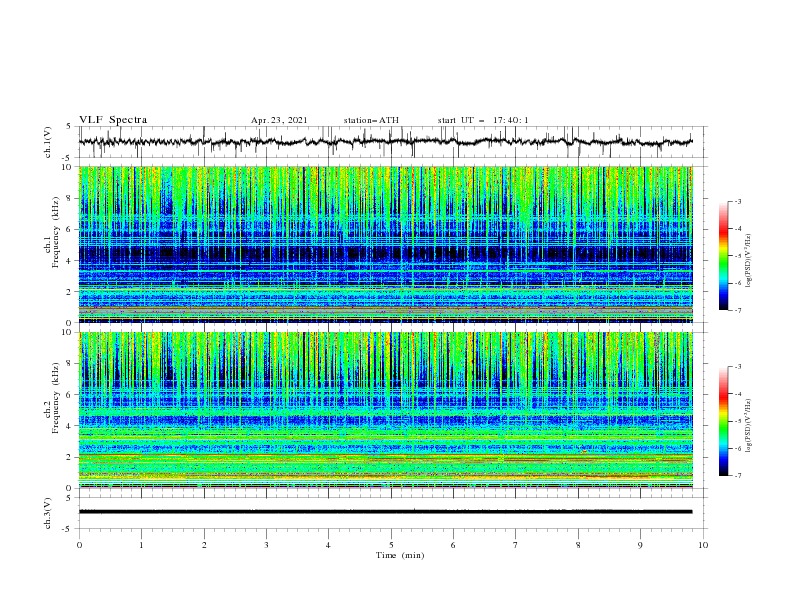792x612 pixels.
Task: Click the "ch.1(V)" waveform axis label
Action: coord(48,142)
